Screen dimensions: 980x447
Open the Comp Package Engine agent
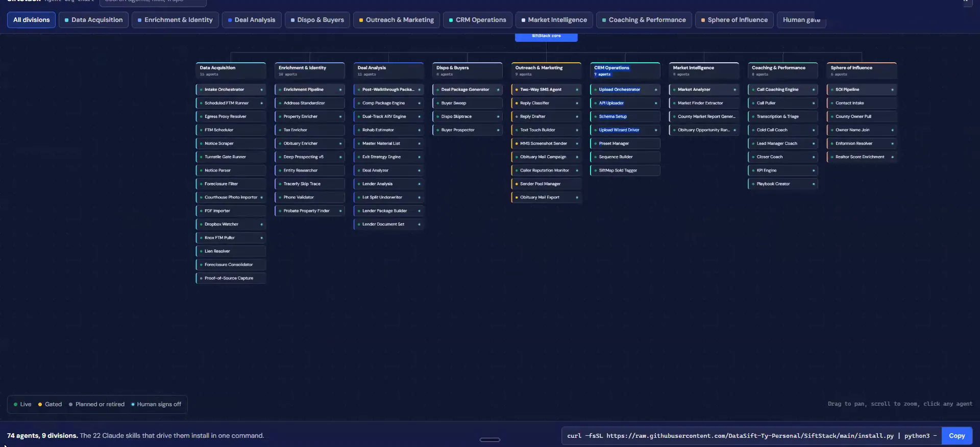point(388,103)
